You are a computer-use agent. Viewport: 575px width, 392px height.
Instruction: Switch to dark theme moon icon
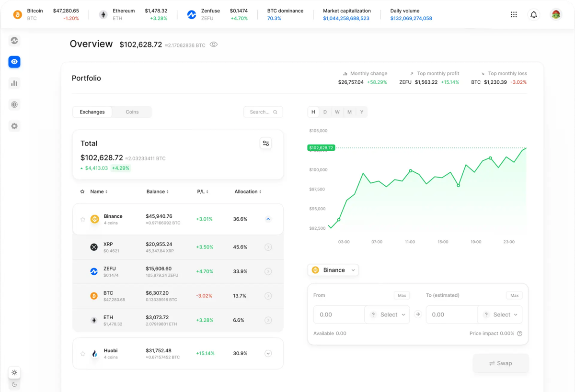[x=14, y=384]
